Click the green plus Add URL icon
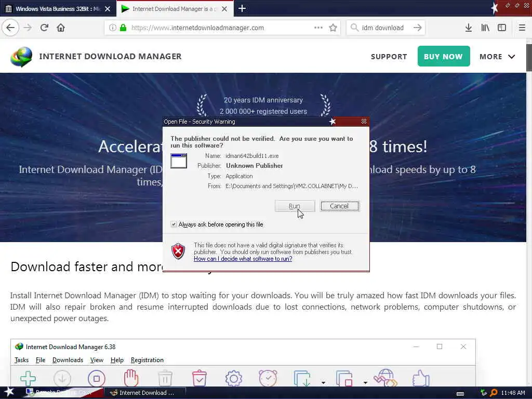Image resolution: width=532 pixels, height=399 pixels. point(28,378)
